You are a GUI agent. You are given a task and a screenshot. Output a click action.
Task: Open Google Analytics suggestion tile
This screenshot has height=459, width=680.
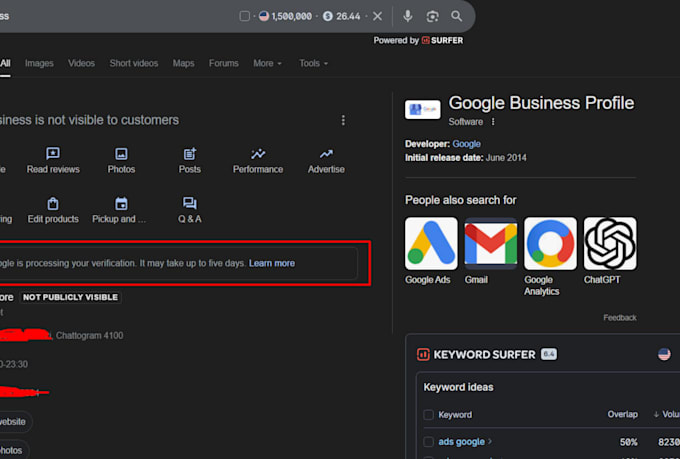550,243
